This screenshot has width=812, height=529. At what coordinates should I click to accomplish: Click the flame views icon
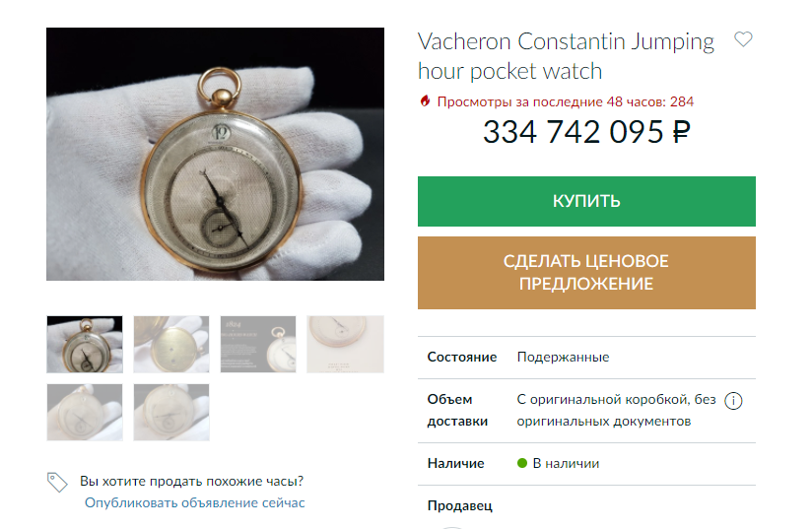[425, 100]
